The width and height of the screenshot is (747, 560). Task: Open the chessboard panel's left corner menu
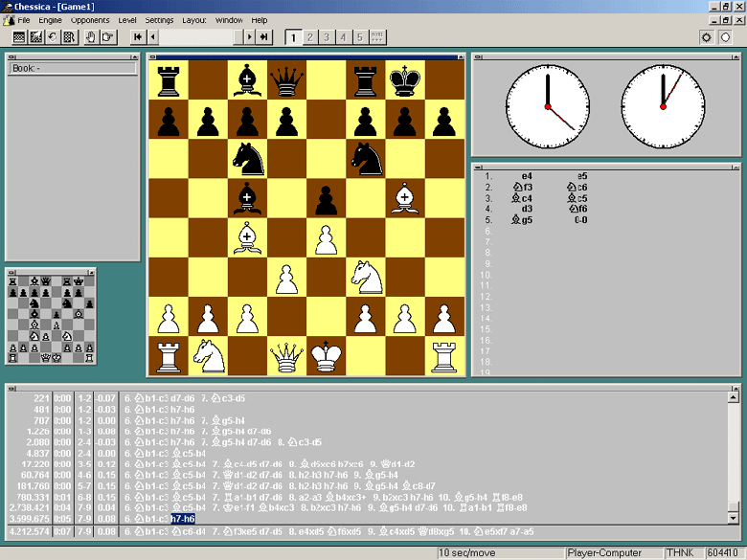[x=152, y=56]
